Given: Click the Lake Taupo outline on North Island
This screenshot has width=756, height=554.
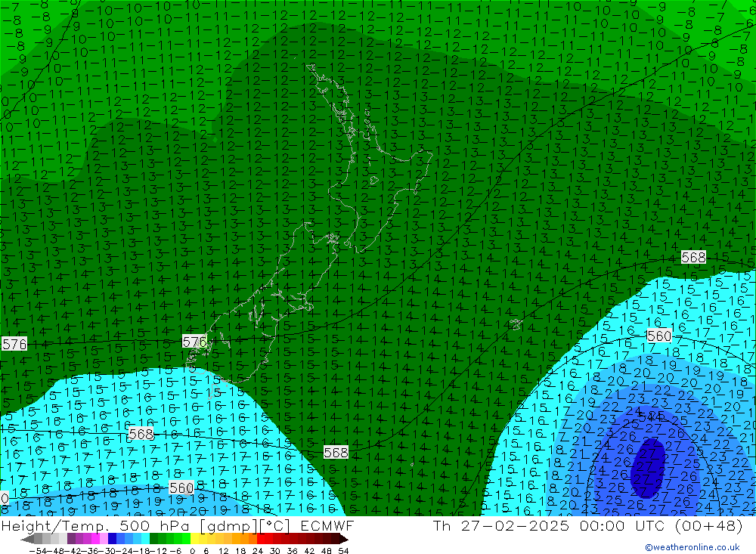Looking at the screenshot, I should click(373, 181).
